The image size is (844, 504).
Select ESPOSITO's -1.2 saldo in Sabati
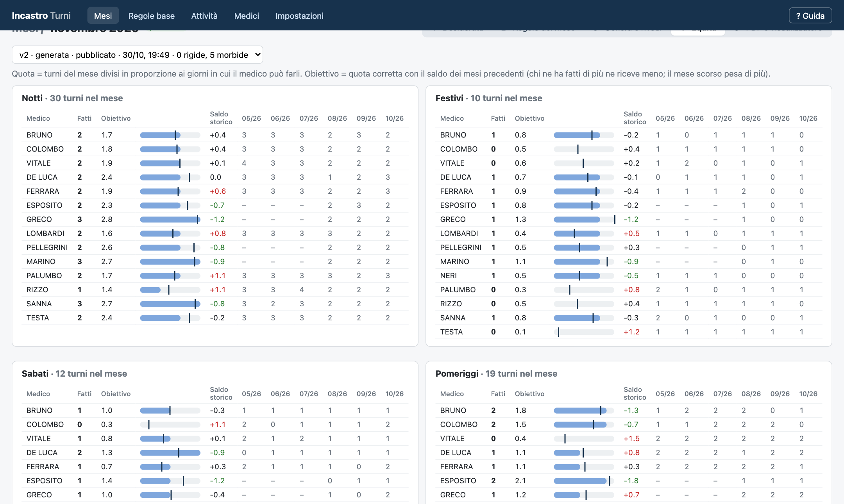tap(217, 481)
